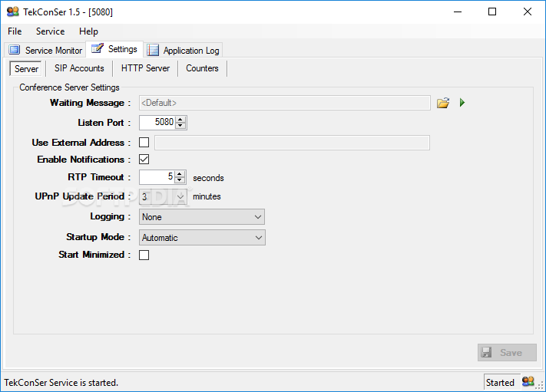
Task: Click the Started status panel
Action: [501, 382]
